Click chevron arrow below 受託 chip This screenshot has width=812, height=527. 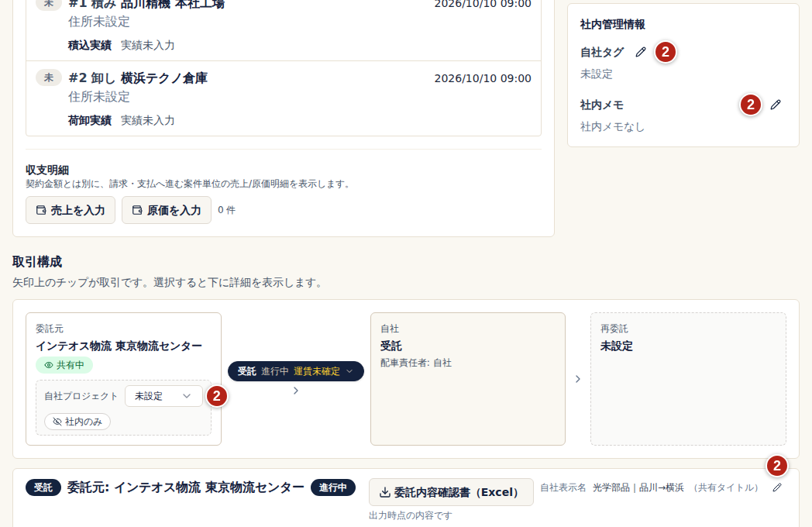(x=296, y=391)
